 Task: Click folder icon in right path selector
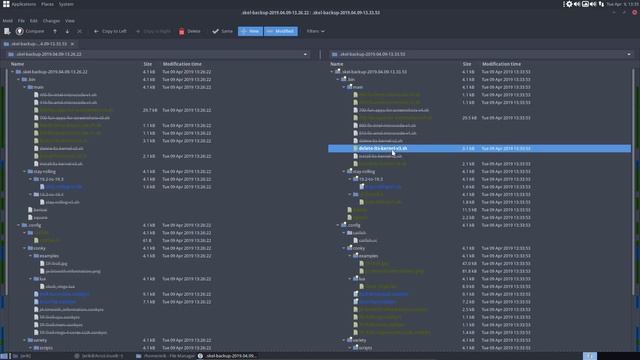pos(335,54)
